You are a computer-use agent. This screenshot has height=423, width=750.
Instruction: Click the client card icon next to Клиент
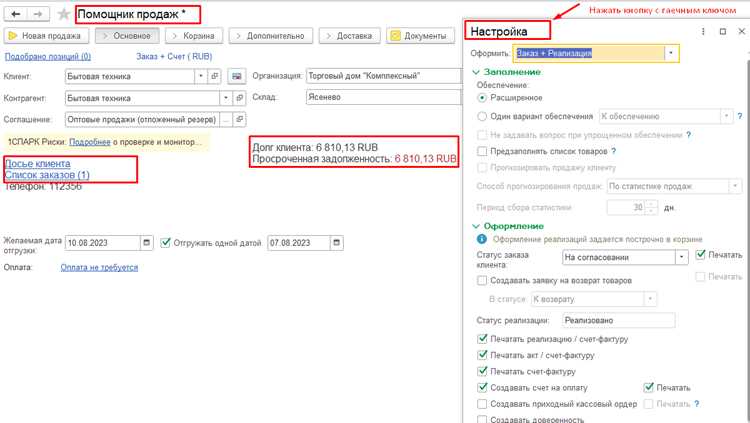236,76
